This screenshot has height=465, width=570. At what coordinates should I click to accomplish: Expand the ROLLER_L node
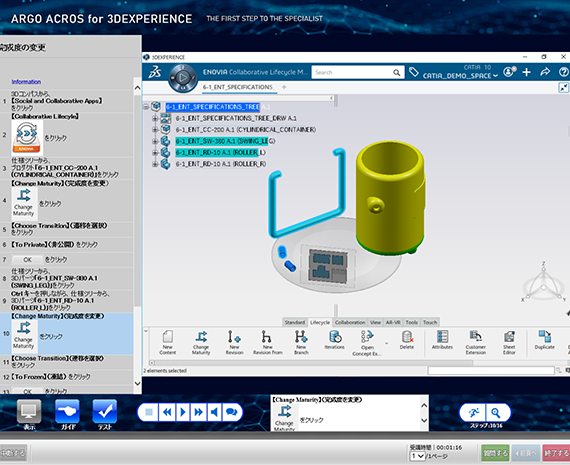pyautogui.click(x=155, y=153)
